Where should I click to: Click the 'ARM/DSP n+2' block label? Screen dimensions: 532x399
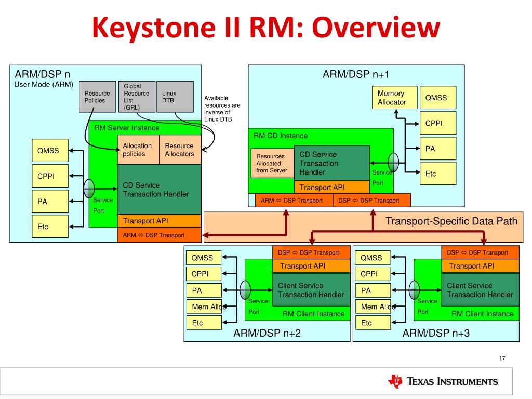click(267, 333)
